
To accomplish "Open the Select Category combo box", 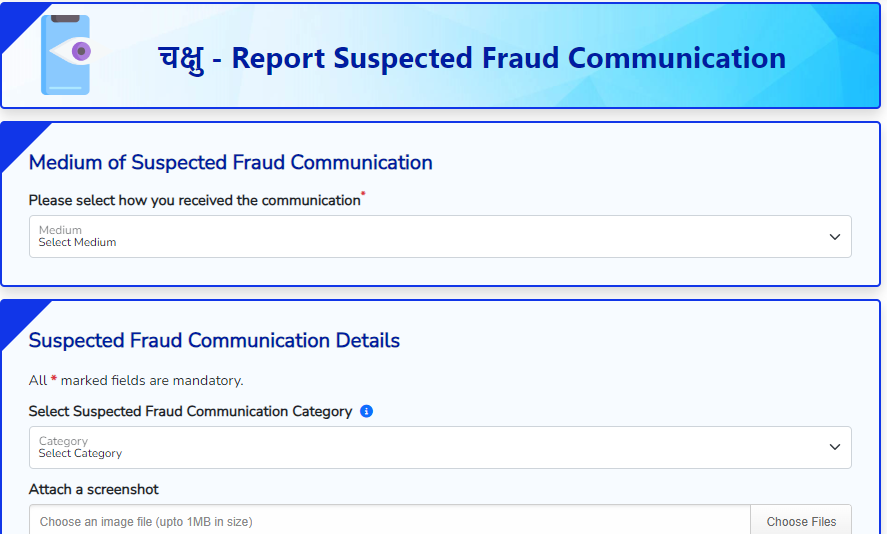I will click(440, 447).
